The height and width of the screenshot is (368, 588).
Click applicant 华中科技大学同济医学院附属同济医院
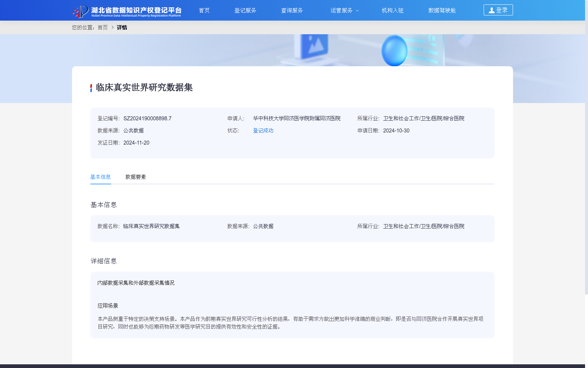(297, 118)
